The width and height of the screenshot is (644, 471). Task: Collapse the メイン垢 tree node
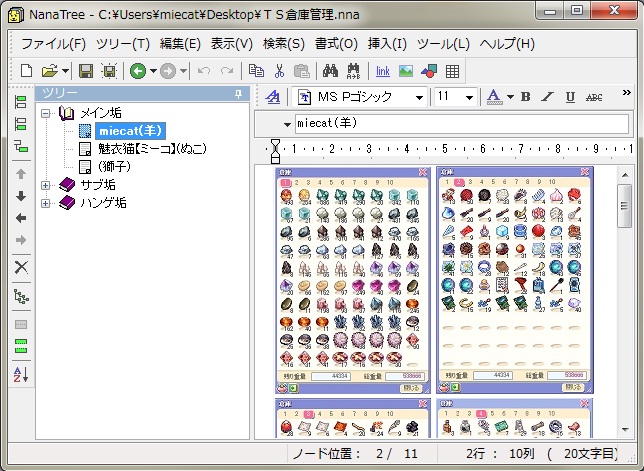point(45,113)
